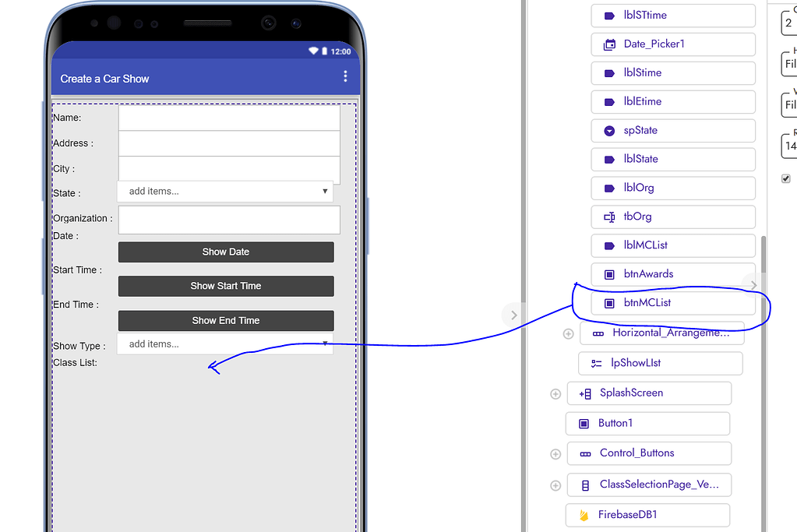Open the three-dot overflow menu in app bar
Screen dimensions: 797x532
tap(345, 76)
